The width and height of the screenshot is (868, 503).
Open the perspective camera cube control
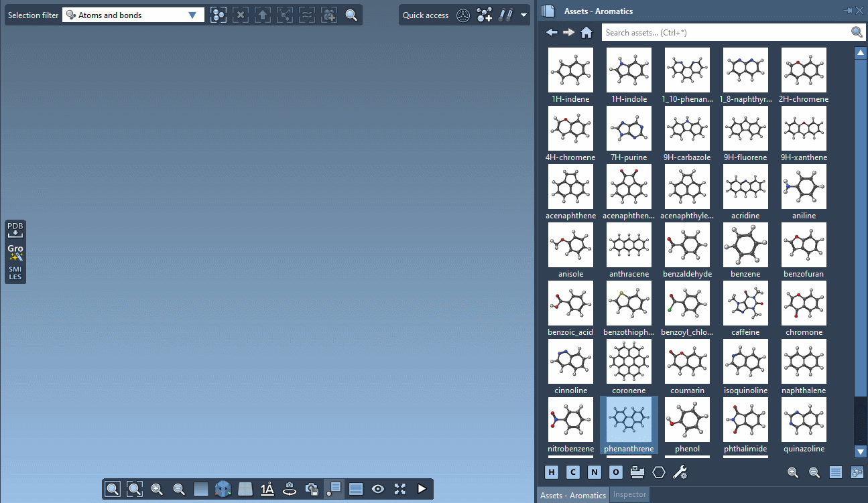222,489
